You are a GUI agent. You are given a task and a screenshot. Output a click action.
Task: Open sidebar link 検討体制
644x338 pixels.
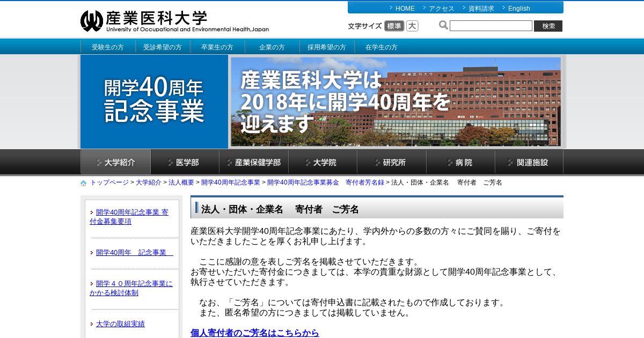[x=131, y=288]
